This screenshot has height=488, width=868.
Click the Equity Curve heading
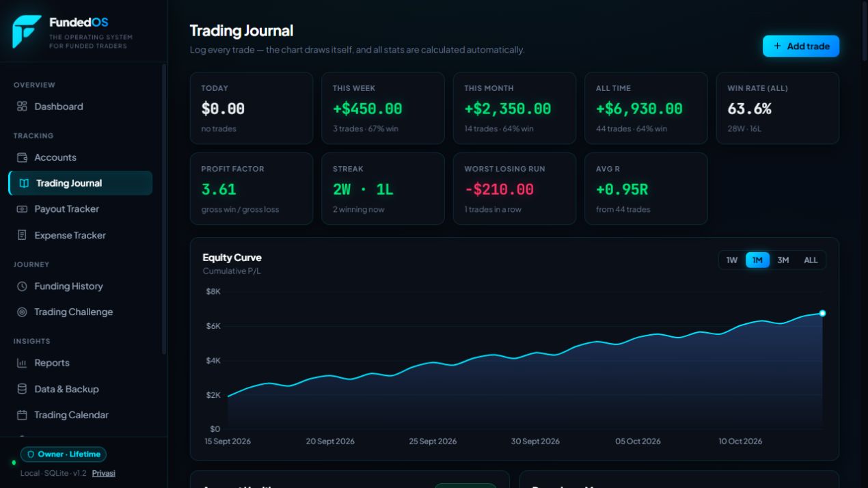pos(232,258)
